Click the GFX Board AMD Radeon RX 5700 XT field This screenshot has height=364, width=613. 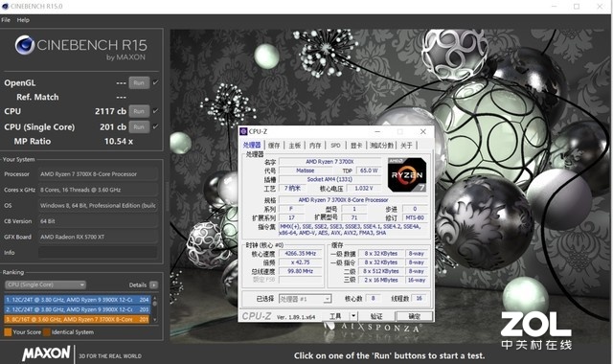click(x=98, y=237)
